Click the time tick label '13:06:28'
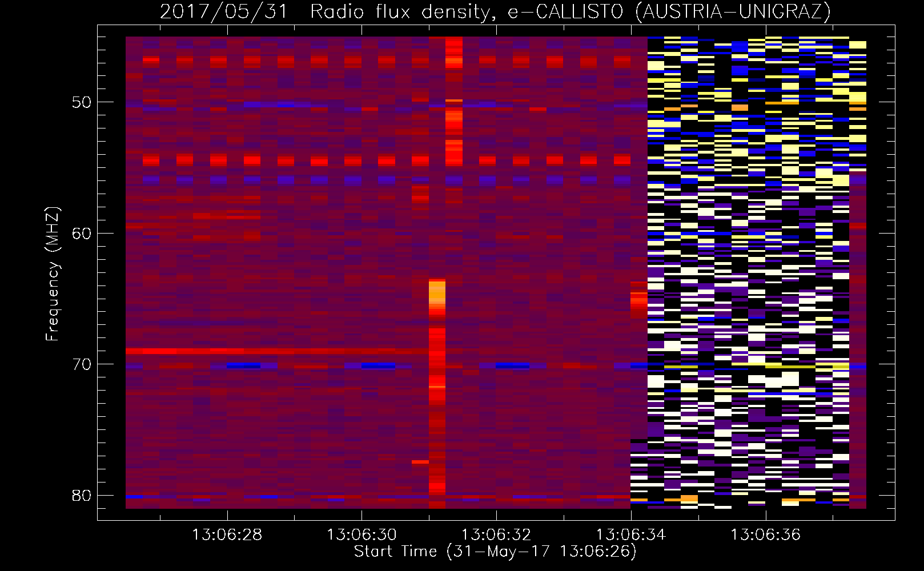Viewport: 924px width, 571px height. (x=227, y=535)
